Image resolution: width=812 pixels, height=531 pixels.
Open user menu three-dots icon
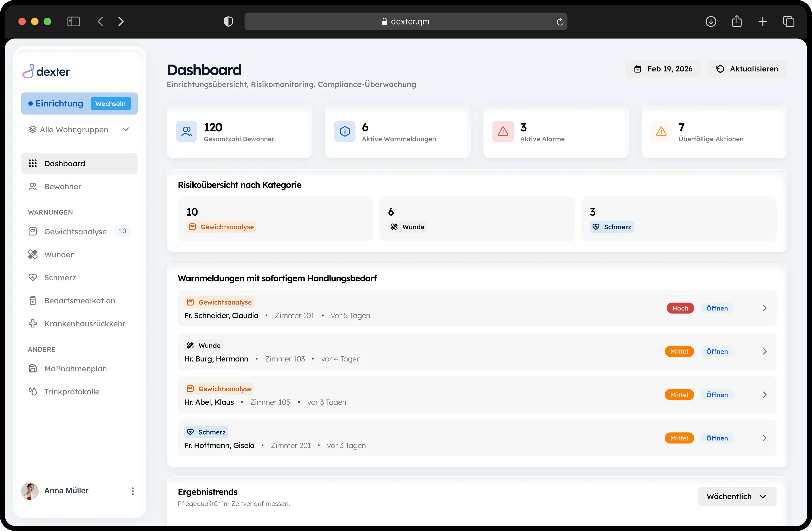133,491
